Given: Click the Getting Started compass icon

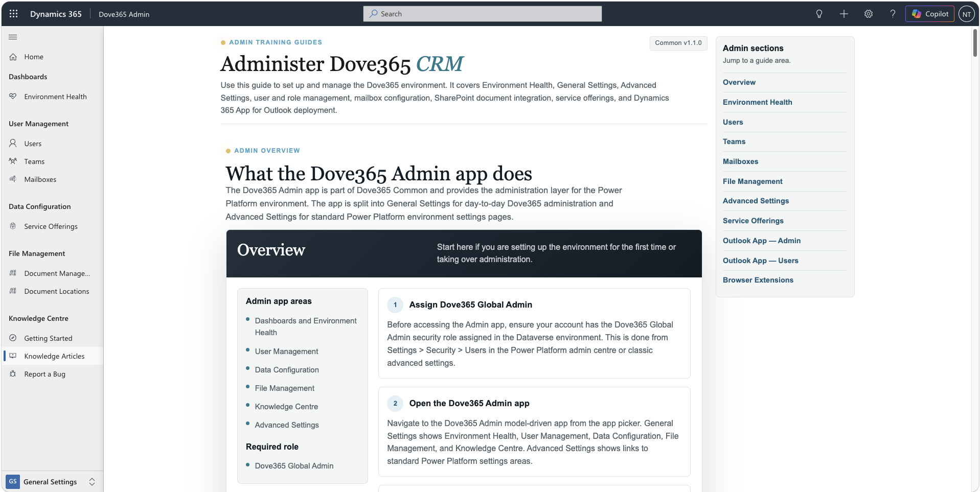Looking at the screenshot, I should tap(13, 338).
